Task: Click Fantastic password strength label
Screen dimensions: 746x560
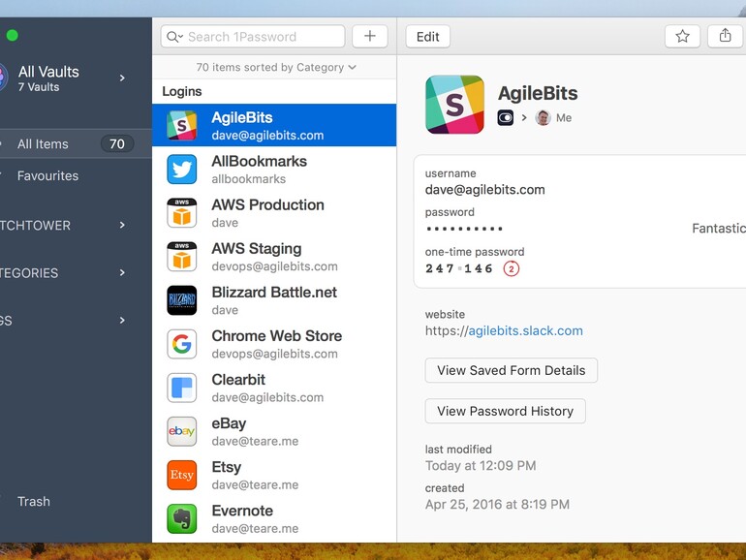Action: 719,229
